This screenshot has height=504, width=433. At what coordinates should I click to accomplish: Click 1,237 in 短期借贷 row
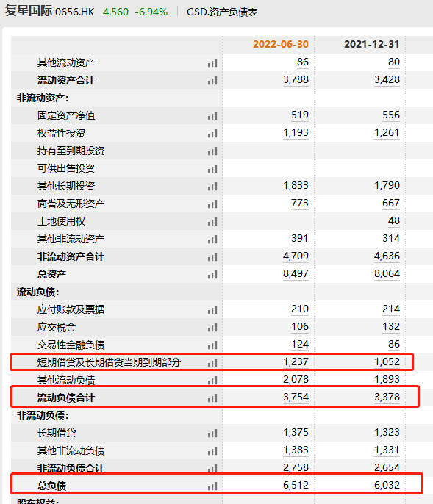coord(296,362)
